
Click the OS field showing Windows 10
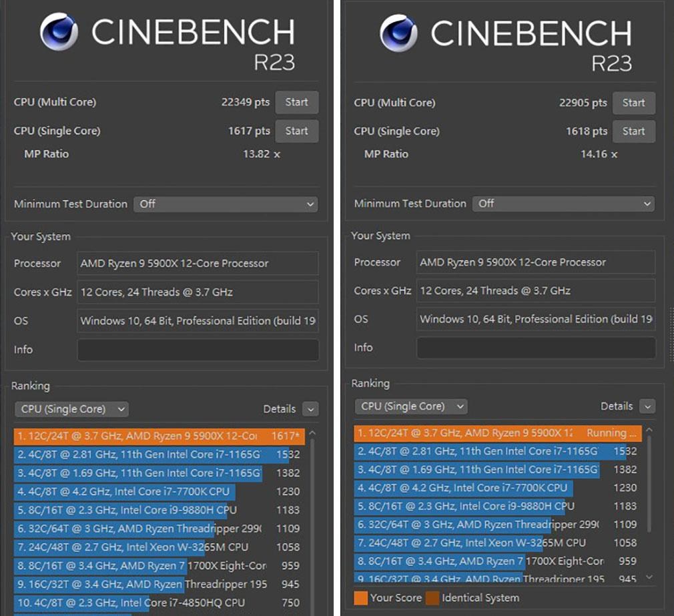click(x=198, y=321)
